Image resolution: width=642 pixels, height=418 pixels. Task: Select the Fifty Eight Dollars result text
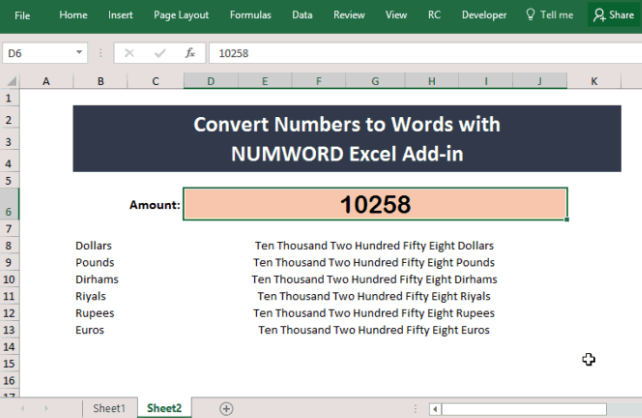(x=374, y=246)
